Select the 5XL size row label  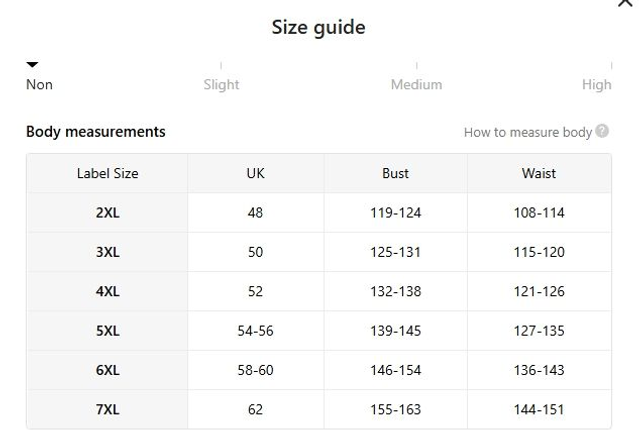pos(107,331)
